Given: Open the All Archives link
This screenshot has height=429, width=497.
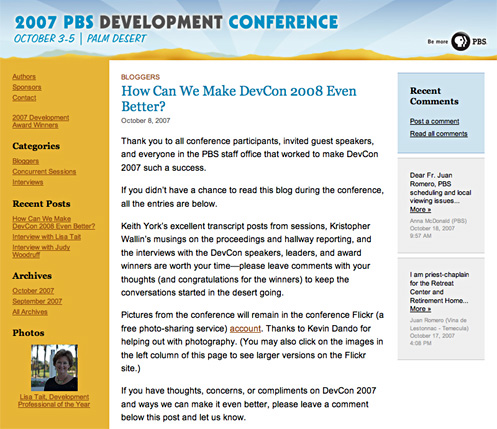Looking at the screenshot, I should click(30, 312).
